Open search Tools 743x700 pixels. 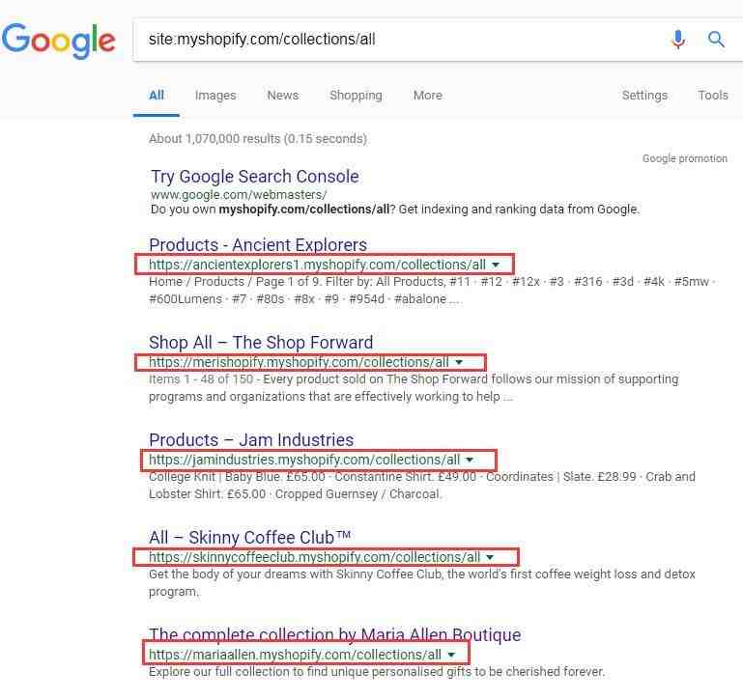coord(713,96)
